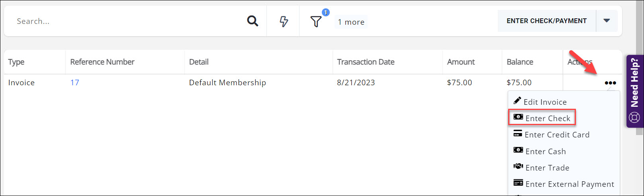Click into the Search field
Viewport: 644px width, 196px height.
coord(127,21)
